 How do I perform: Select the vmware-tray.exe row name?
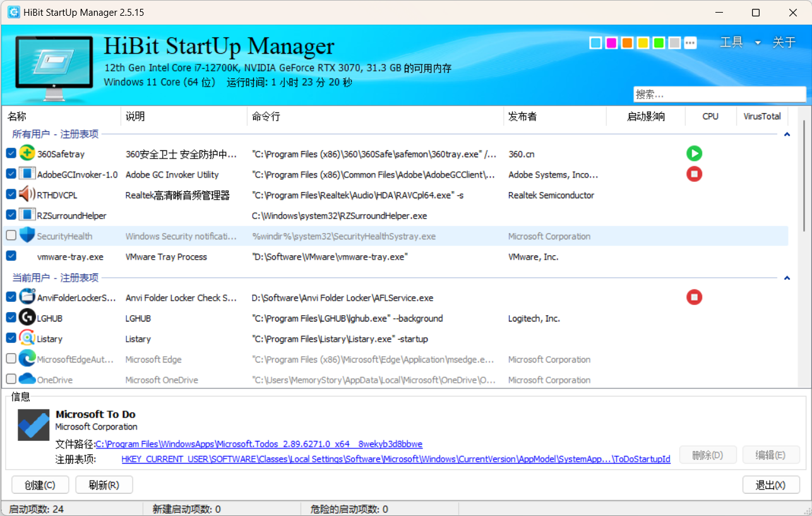tap(70, 256)
